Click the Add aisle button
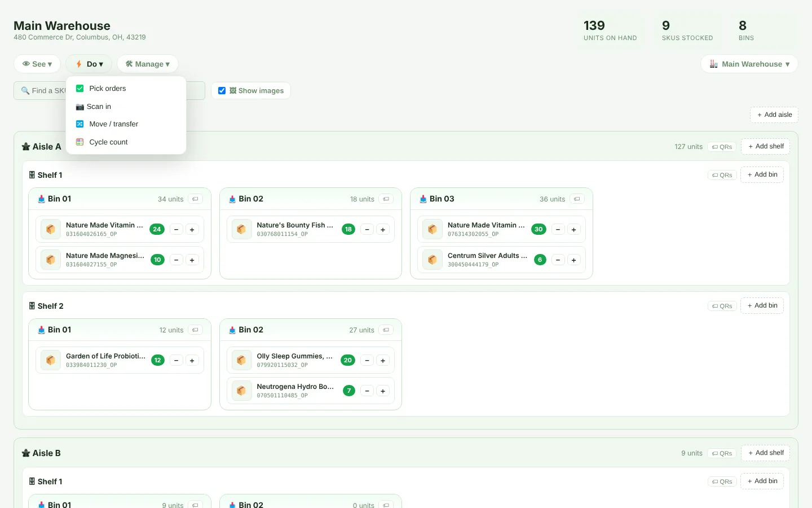 [x=774, y=115]
